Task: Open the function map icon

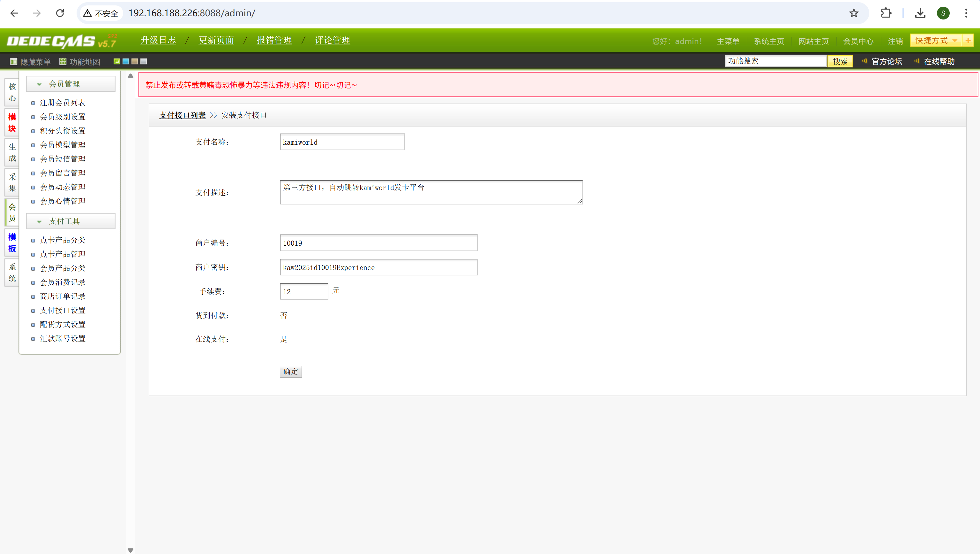Action: [63, 61]
